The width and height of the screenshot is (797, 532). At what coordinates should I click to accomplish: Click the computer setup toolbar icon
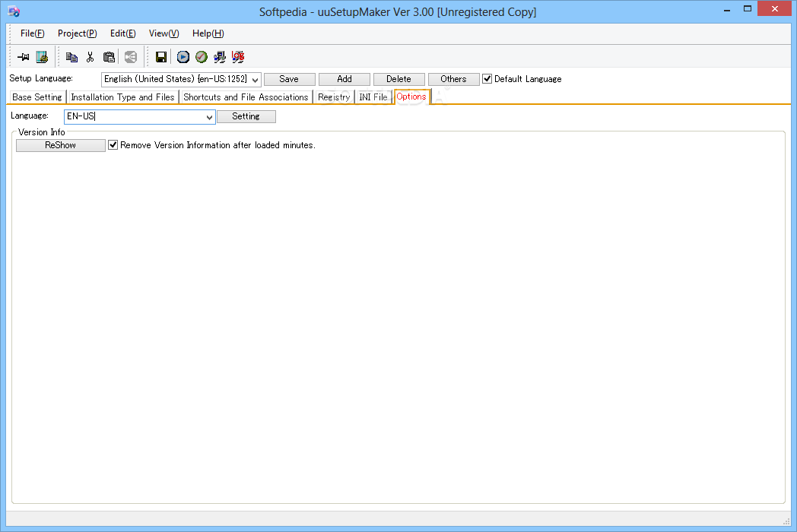(x=220, y=57)
